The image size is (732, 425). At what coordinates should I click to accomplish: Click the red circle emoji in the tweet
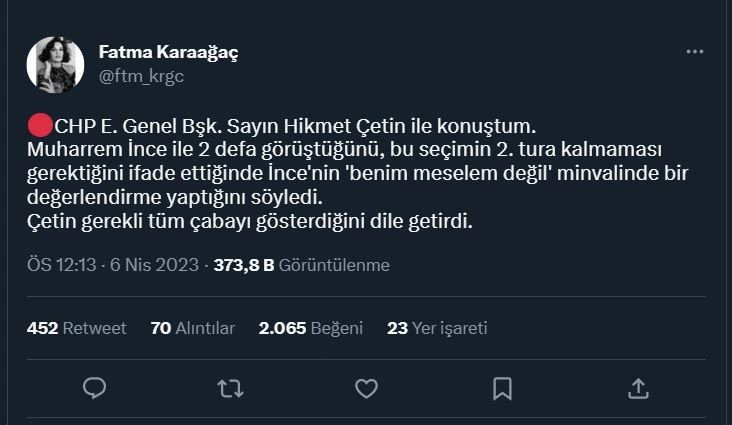coord(39,127)
